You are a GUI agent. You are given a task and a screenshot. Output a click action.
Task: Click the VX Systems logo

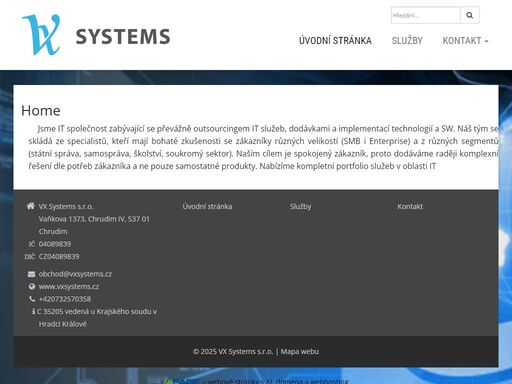pos(96,35)
